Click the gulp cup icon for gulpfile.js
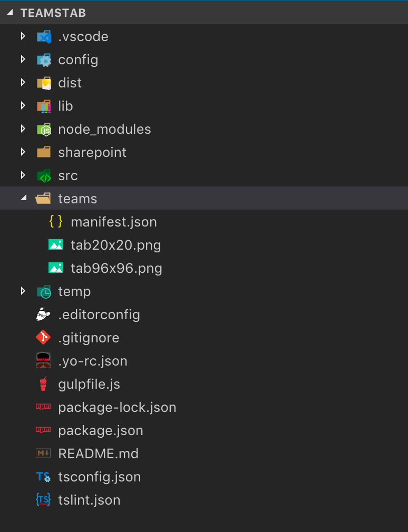Viewport: 408px width, 532px height. pos(43,384)
